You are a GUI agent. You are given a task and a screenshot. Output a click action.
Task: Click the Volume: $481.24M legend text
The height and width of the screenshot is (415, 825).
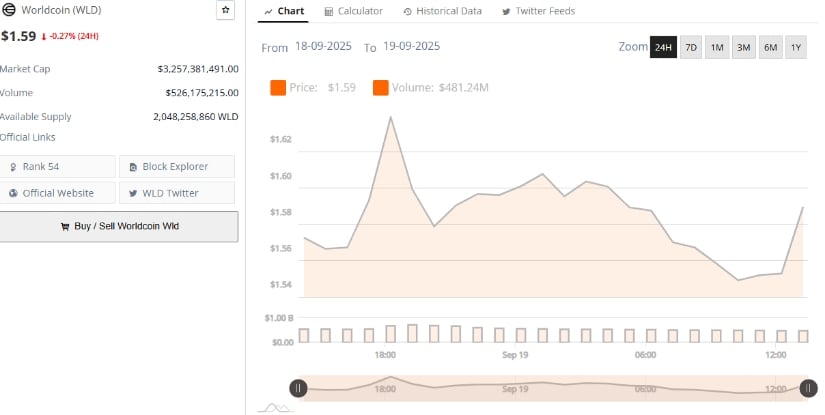click(x=440, y=88)
